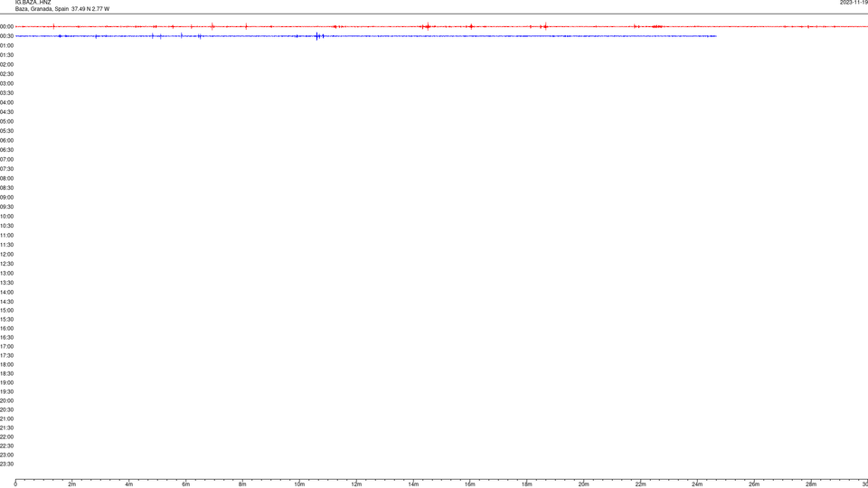
Task: Select the 07:30 time row label
Action: click(6, 169)
